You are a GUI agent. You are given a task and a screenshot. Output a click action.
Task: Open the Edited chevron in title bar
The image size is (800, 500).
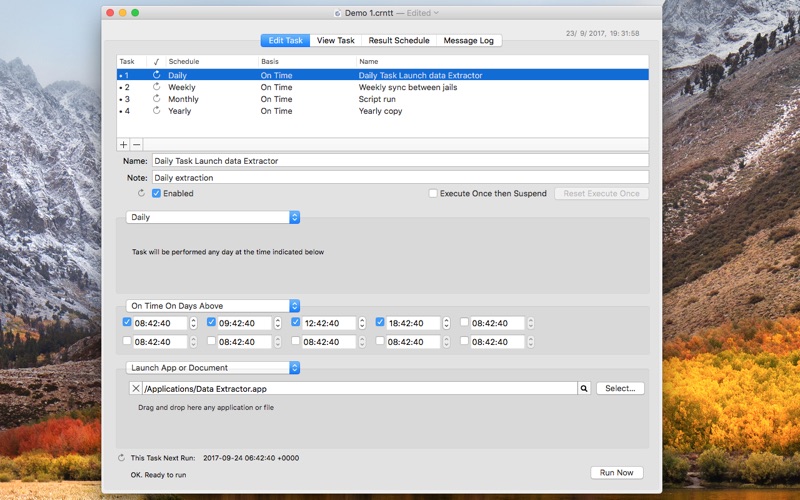(x=436, y=13)
